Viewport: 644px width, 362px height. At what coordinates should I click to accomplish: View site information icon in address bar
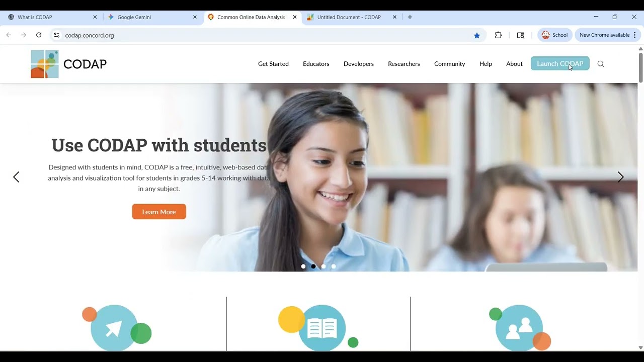(56, 35)
